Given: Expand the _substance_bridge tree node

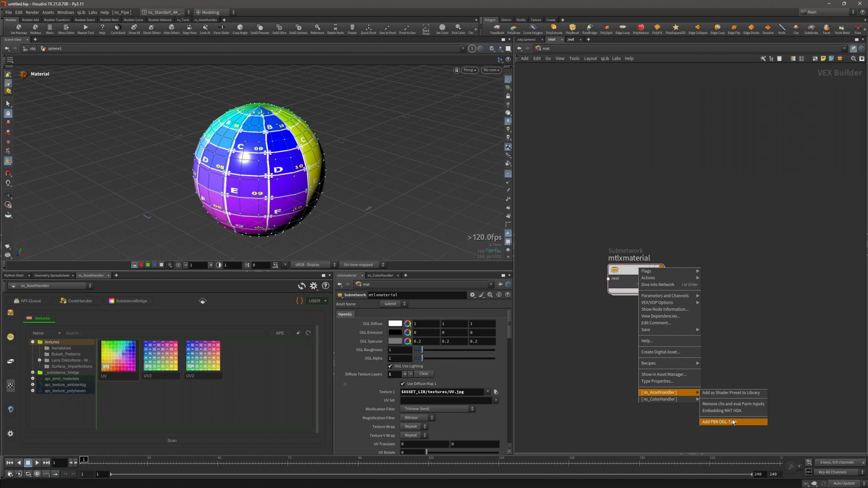Looking at the screenshot, I should (33, 372).
